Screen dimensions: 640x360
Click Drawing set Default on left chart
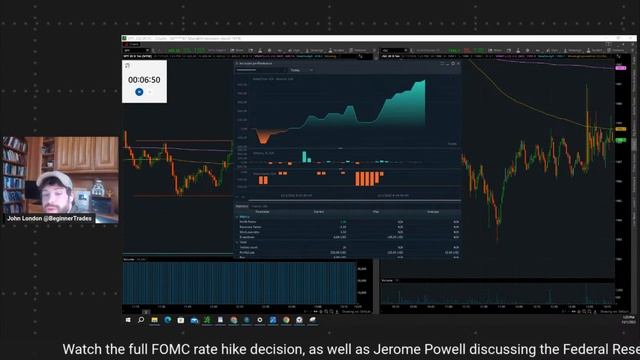(356, 311)
